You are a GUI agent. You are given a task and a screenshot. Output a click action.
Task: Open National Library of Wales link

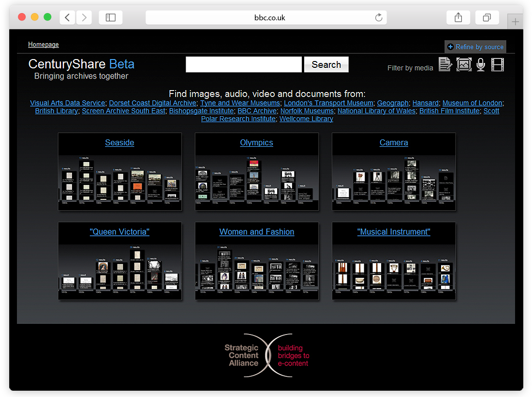tap(376, 111)
